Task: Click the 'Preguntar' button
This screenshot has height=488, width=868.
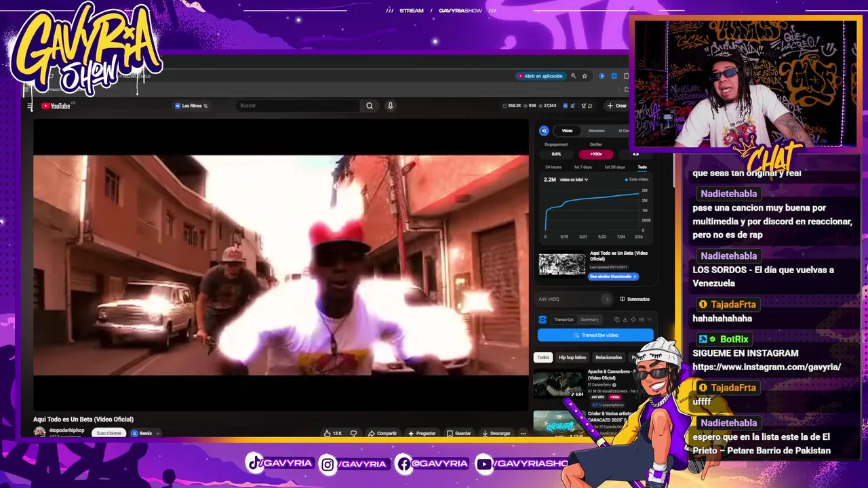Action: point(422,433)
